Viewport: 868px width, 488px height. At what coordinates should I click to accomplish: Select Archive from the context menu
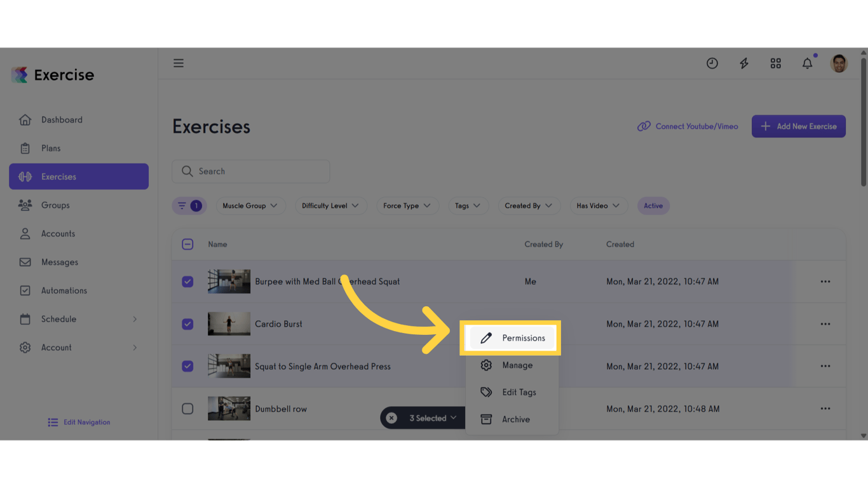(x=511, y=419)
